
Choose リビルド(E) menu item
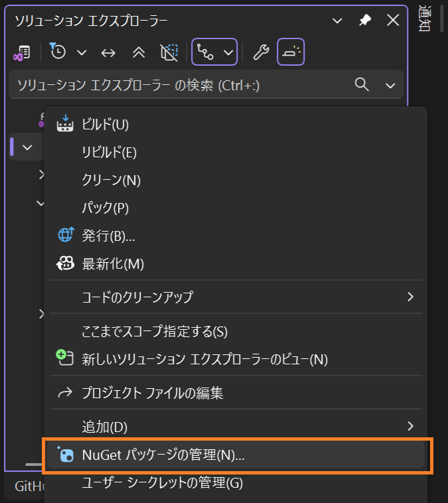coord(236,152)
